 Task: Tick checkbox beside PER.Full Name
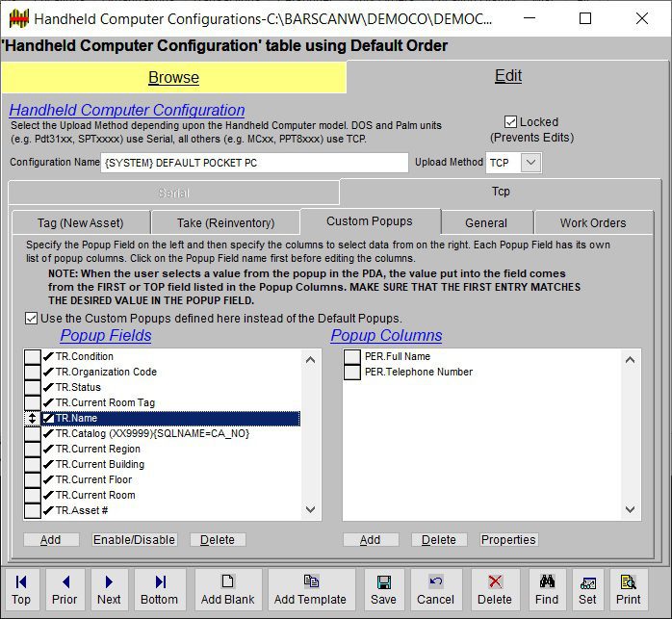(352, 357)
